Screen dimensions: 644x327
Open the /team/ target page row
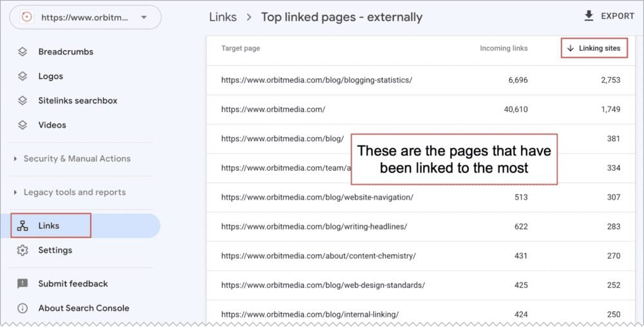(x=421, y=168)
